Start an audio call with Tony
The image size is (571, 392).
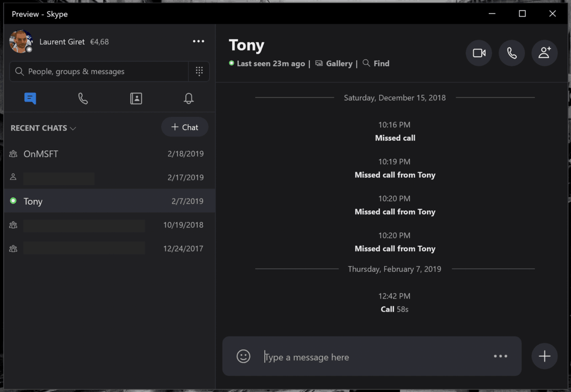point(511,53)
